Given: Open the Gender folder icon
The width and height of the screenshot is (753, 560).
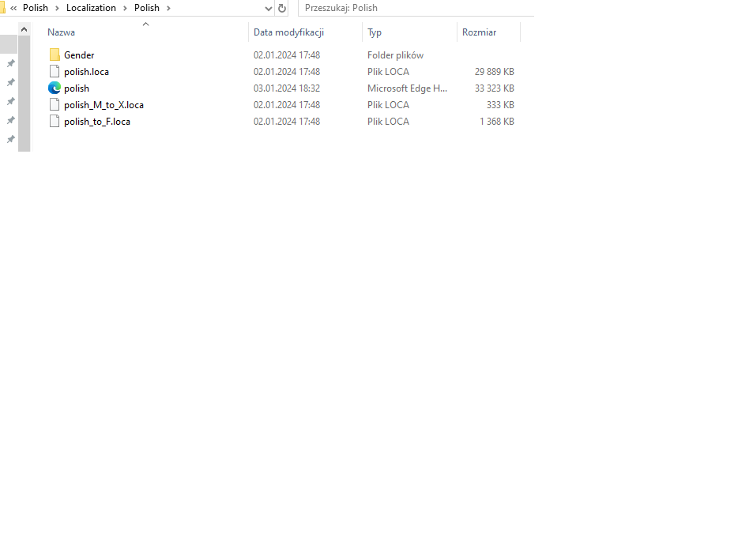Looking at the screenshot, I should (x=55, y=54).
